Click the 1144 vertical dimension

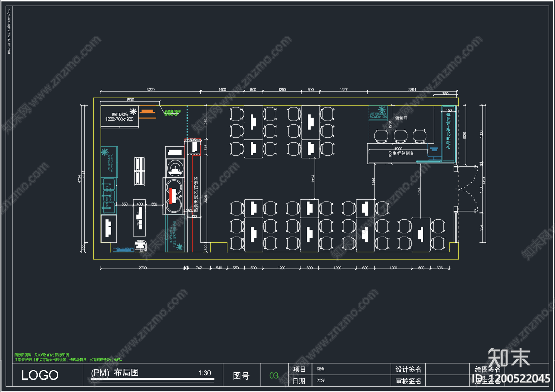tap(373, 182)
